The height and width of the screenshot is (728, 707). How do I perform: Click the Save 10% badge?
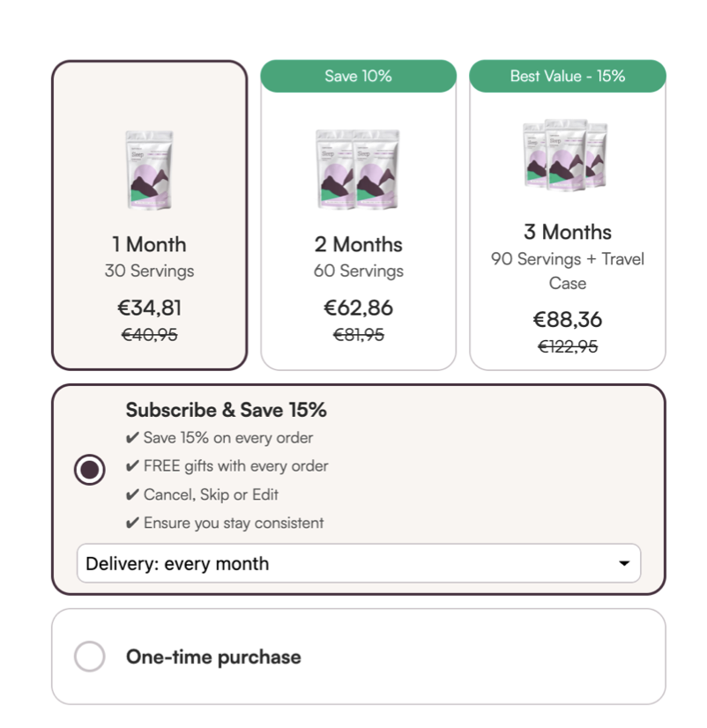[x=358, y=76]
